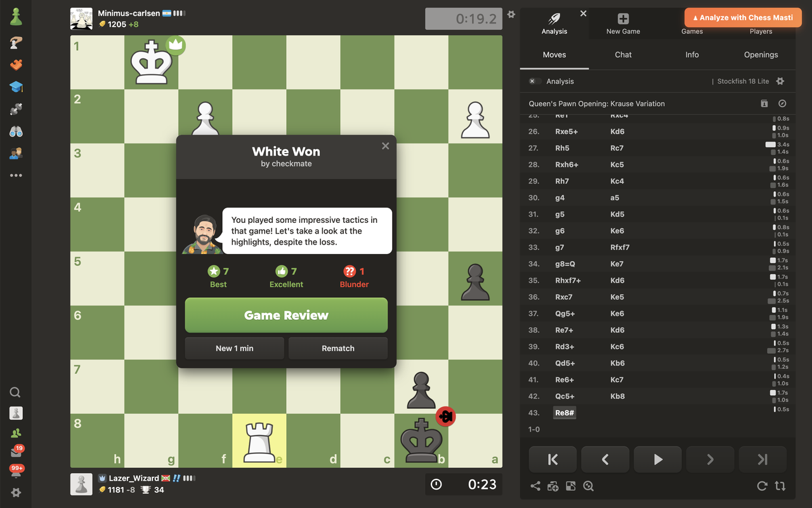Click the black king on b8

pyautogui.click(x=421, y=441)
